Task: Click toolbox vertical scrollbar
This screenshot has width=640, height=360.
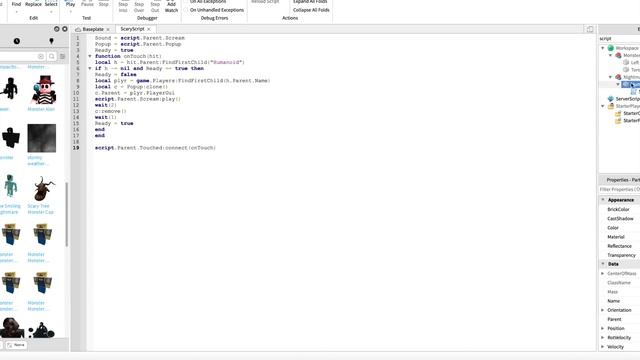Action: pyautogui.click(x=67, y=214)
